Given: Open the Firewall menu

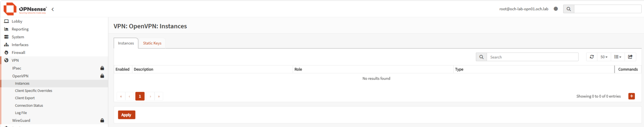Looking at the screenshot, I should [x=18, y=53].
